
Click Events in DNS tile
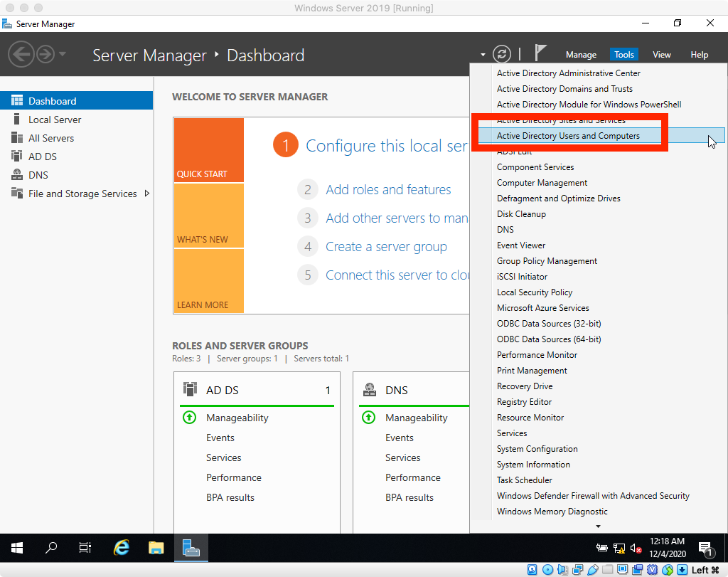click(x=400, y=438)
